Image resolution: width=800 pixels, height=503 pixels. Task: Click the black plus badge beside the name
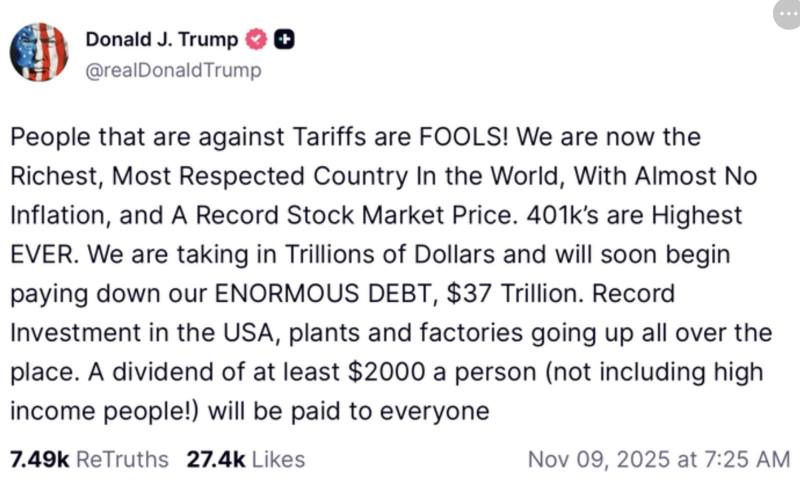pos(283,40)
